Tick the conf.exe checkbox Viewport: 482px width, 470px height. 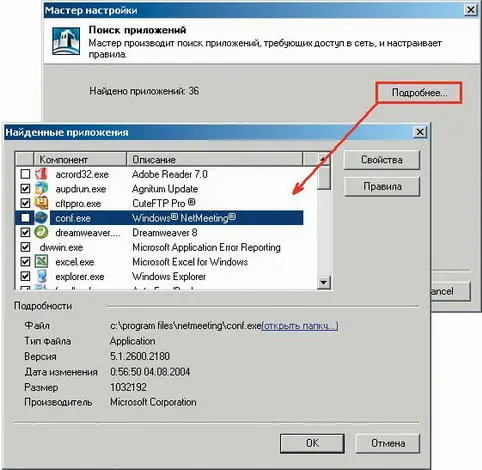tap(25, 218)
